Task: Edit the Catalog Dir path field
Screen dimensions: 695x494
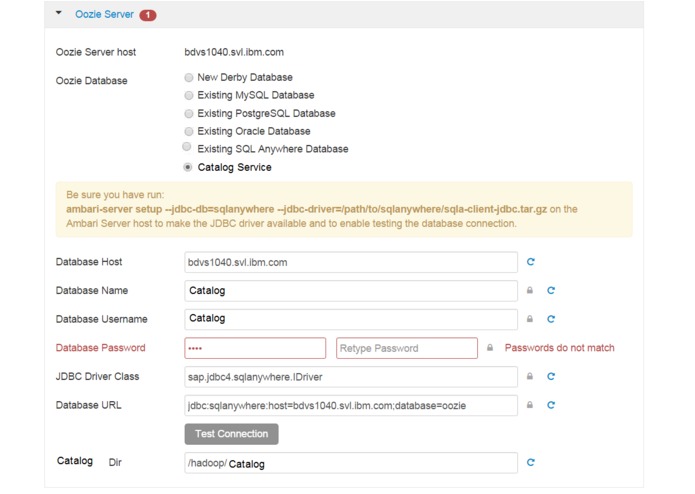Action: point(351,463)
